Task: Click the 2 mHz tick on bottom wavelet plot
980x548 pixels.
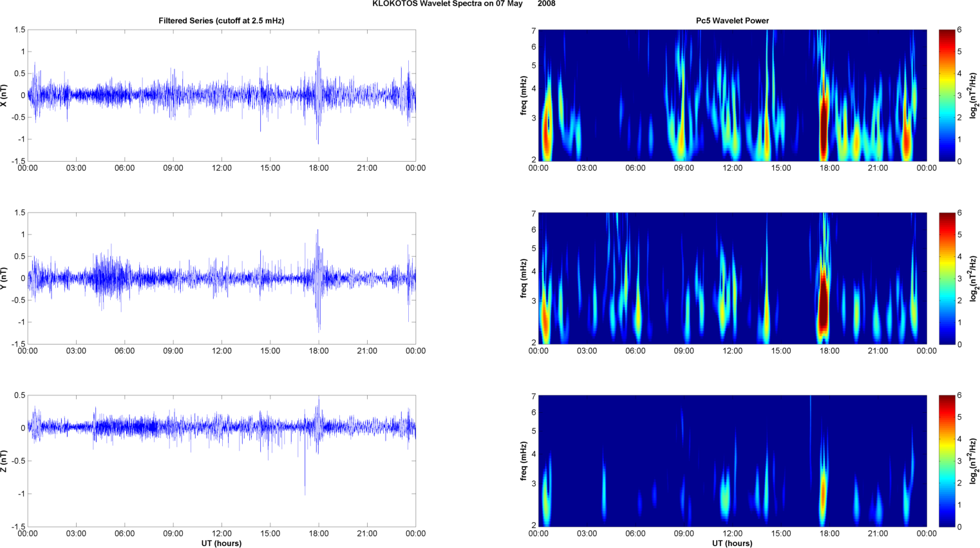Action: point(534,525)
